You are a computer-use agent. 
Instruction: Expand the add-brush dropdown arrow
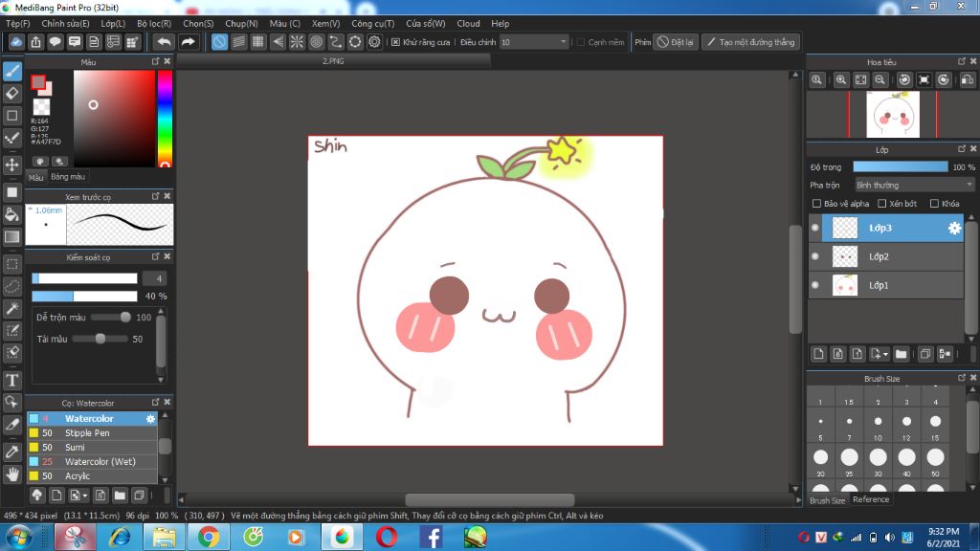(x=84, y=496)
